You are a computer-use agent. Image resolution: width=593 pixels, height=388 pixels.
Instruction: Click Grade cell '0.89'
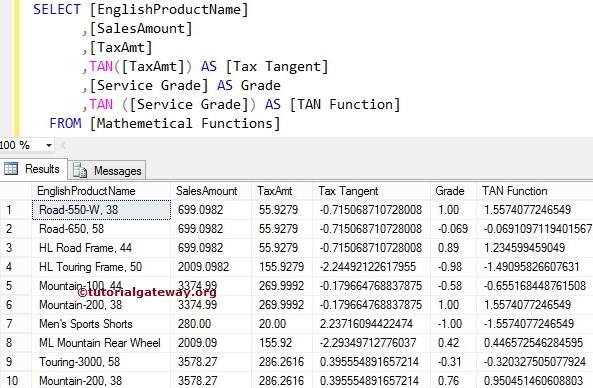[x=453, y=248]
